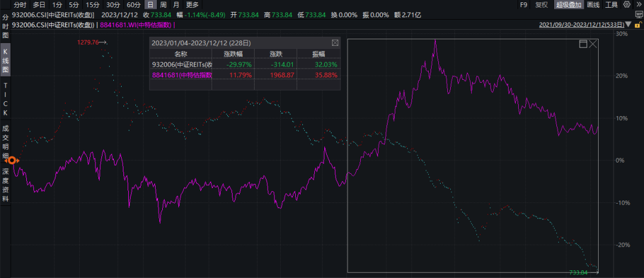
Task: Select the 1分 chart period
Action: pyautogui.click(x=57, y=5)
